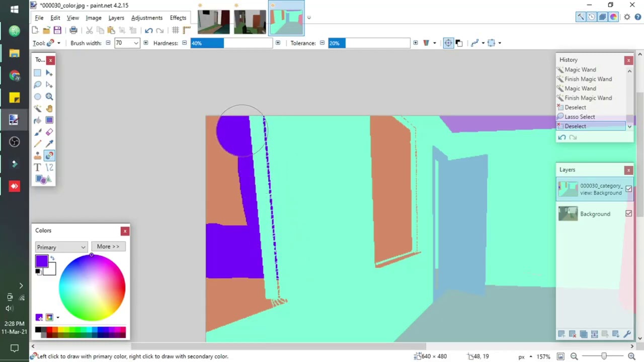Open the selection clipping mode dropdown
Screen dimensions: 644x362
click(x=499, y=43)
